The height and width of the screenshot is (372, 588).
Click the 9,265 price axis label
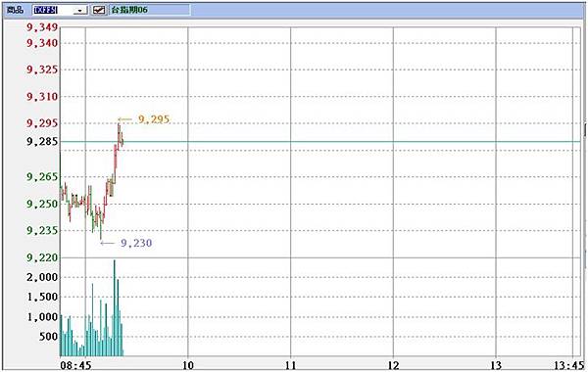point(42,177)
